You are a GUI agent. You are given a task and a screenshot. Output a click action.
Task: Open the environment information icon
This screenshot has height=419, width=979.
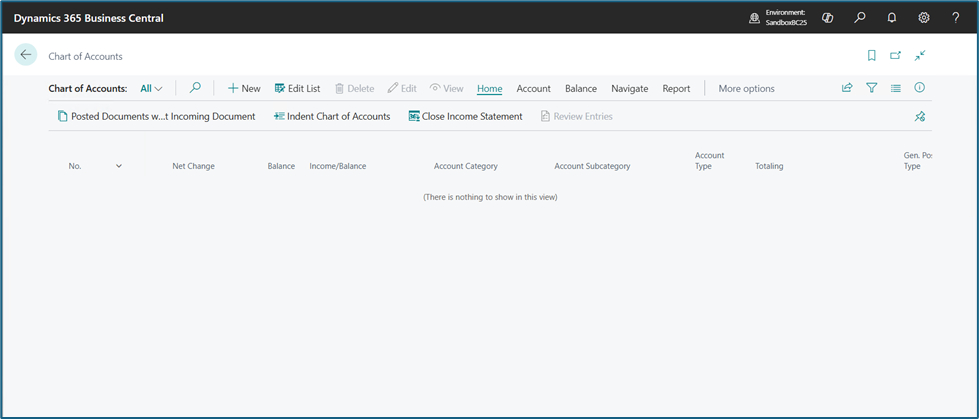(x=754, y=18)
